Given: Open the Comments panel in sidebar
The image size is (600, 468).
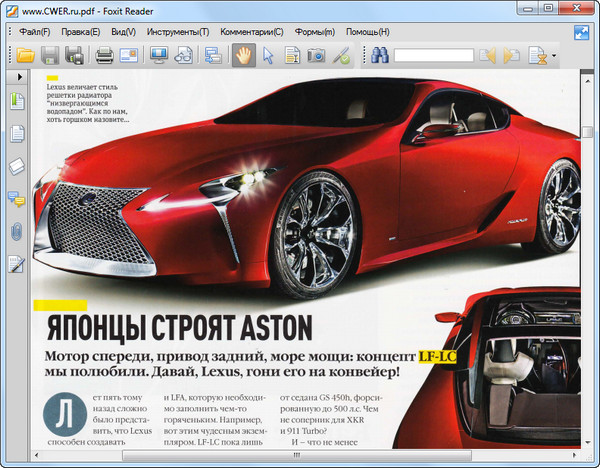Looking at the screenshot, I should pos(16,199).
